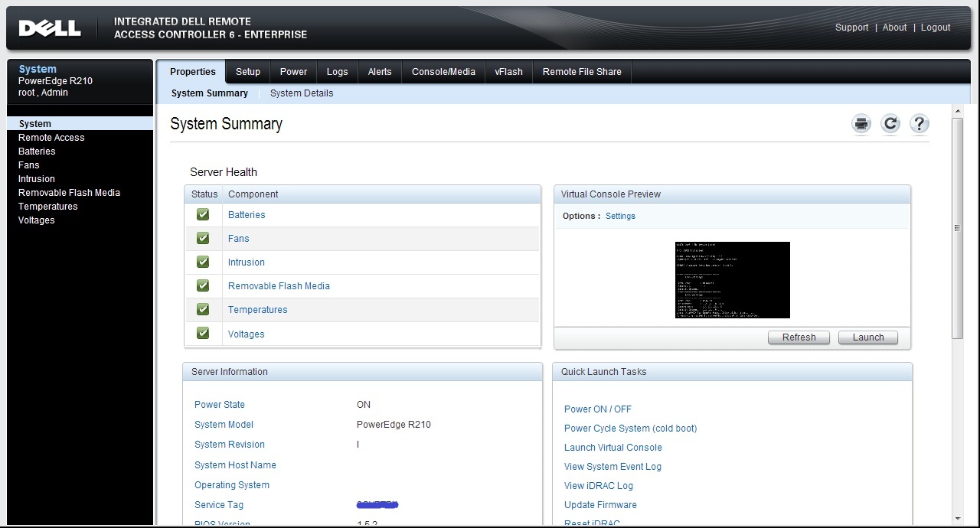Open Removable Flash Media health link
Viewport: 980px width, 528px height.
click(x=279, y=286)
